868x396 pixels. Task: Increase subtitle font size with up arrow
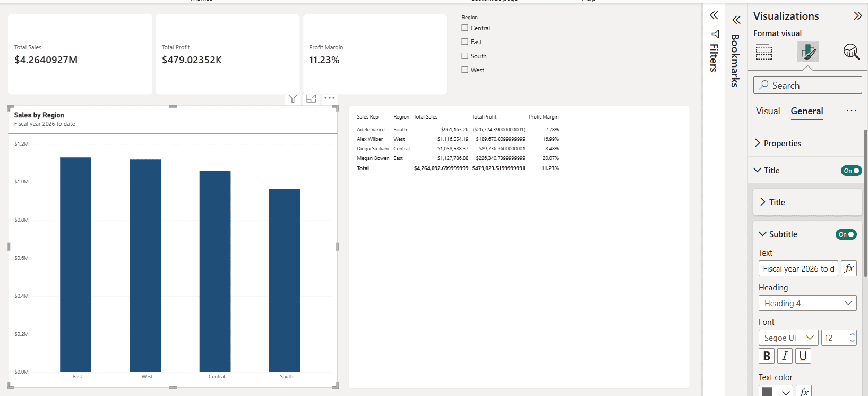tap(852, 334)
